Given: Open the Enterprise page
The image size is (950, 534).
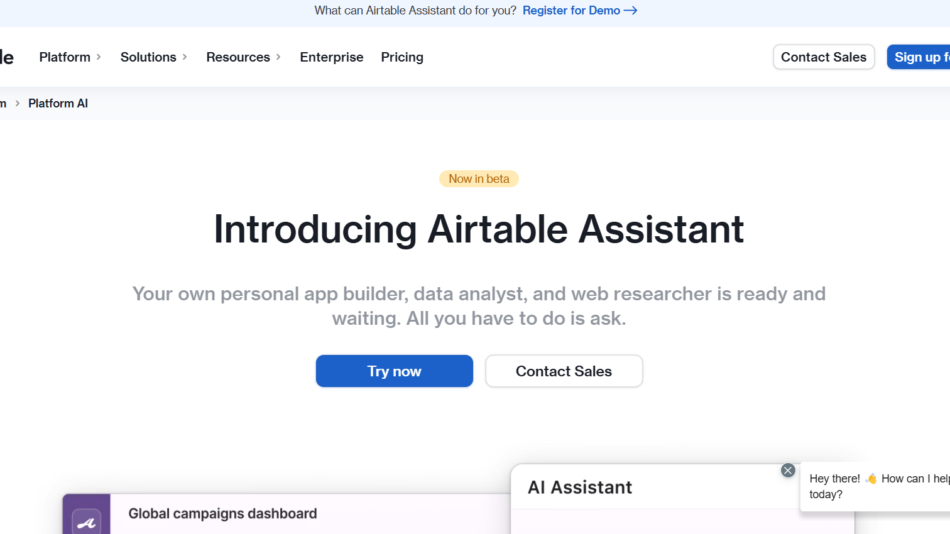Looking at the screenshot, I should pyautogui.click(x=331, y=57).
